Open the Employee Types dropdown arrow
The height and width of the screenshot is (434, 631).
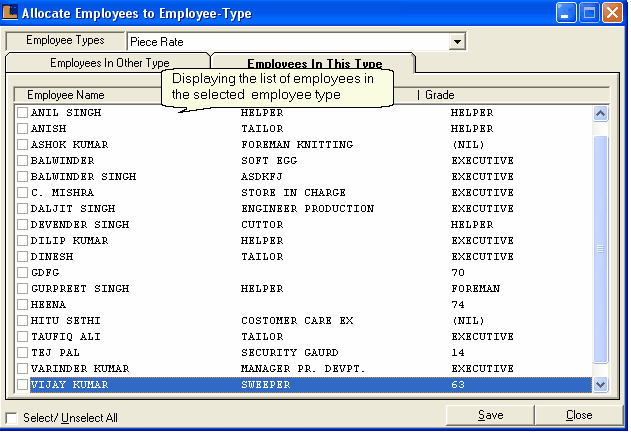point(457,41)
